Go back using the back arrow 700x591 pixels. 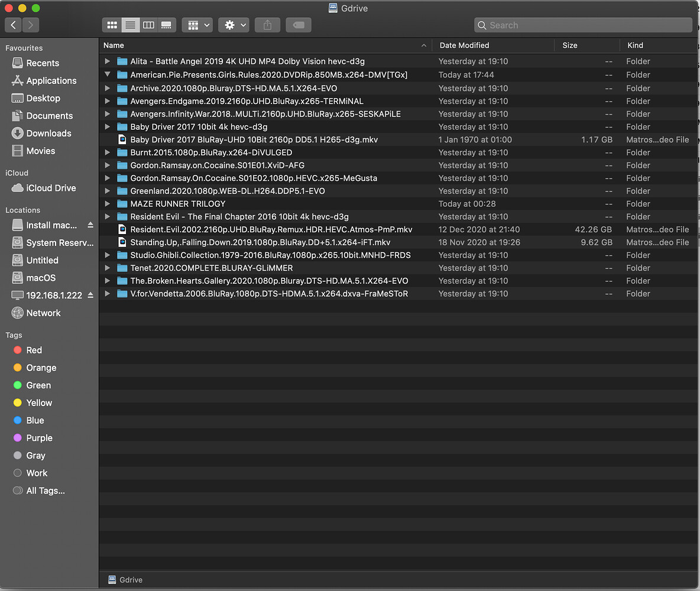click(14, 25)
